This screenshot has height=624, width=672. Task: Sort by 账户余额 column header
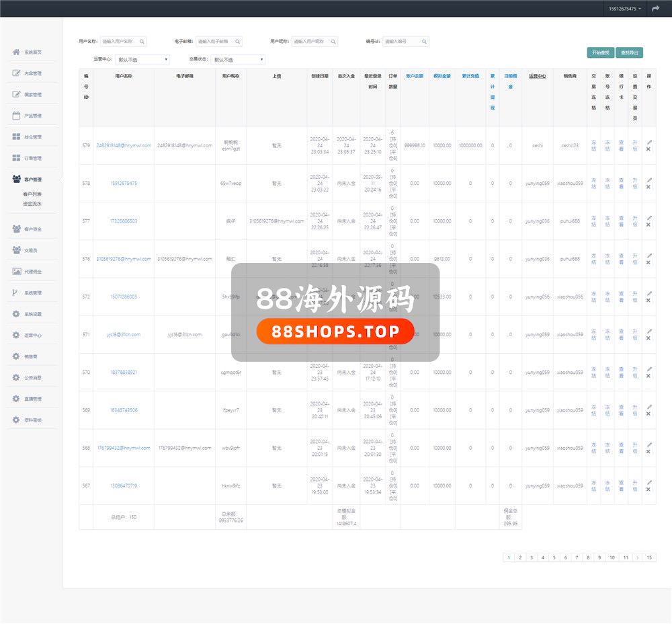tap(415, 76)
